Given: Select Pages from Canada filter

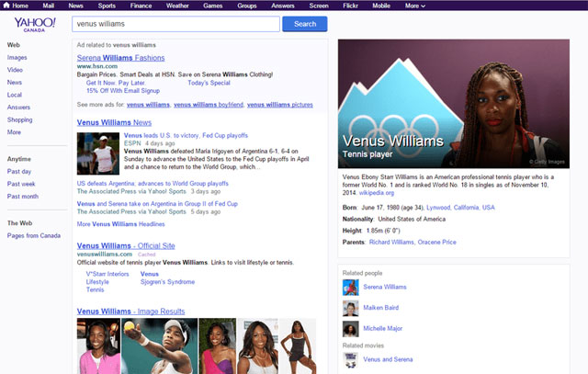Looking at the screenshot, I should [x=33, y=236].
